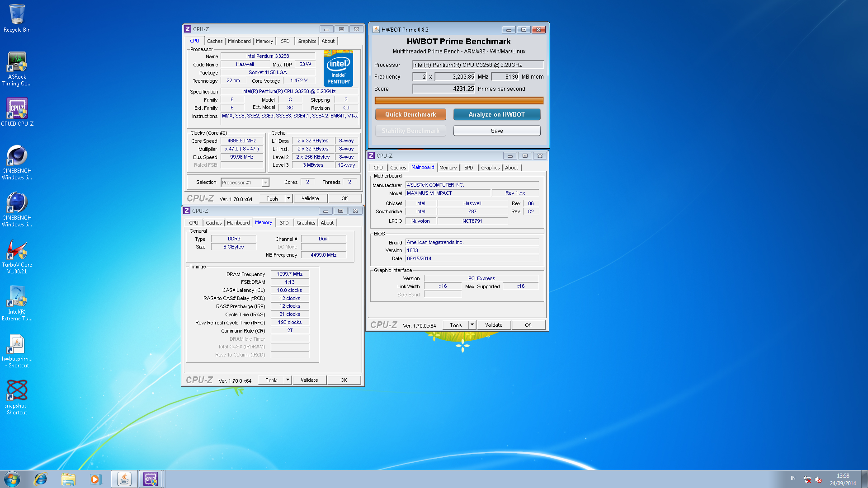The image size is (868, 488).
Task: Expand Tools dropdown arrow in Memory CPU-Z window
Action: click(288, 380)
